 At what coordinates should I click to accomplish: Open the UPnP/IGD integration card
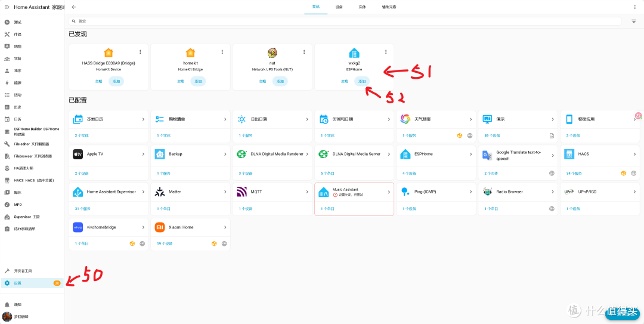(600, 199)
